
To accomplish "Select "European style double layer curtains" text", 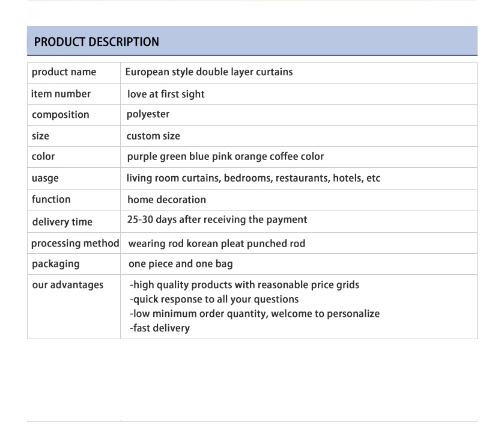I will point(209,72).
